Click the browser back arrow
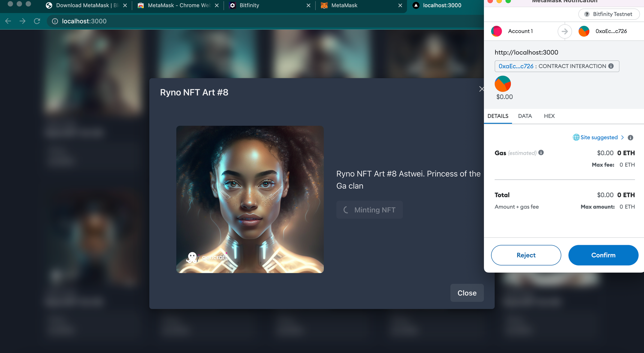 8,21
